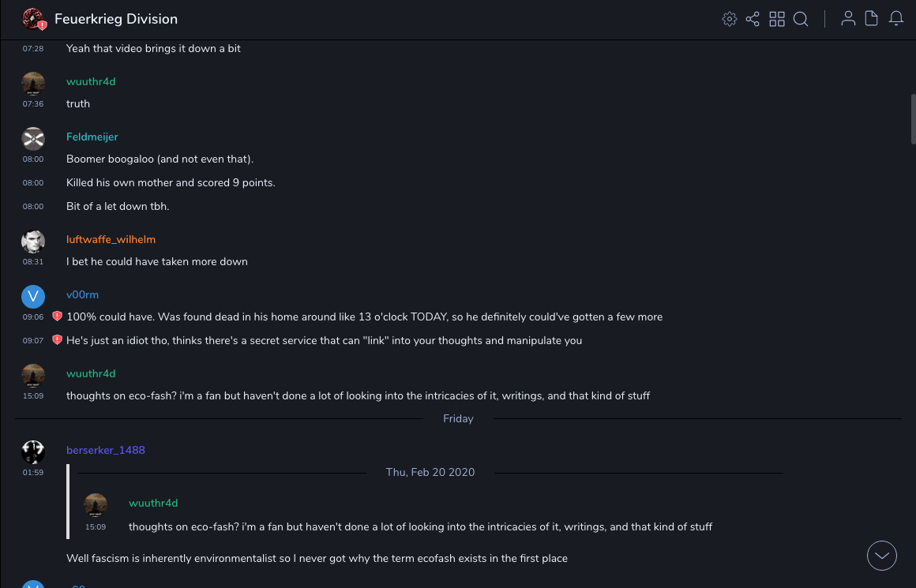Open the notifications bell icon
This screenshot has height=588, width=916.
(896, 19)
